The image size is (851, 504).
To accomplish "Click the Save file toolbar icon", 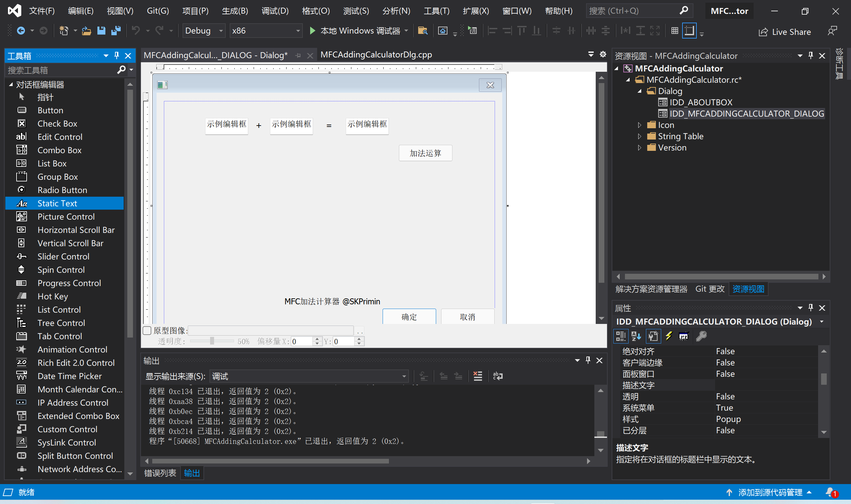I will point(101,31).
